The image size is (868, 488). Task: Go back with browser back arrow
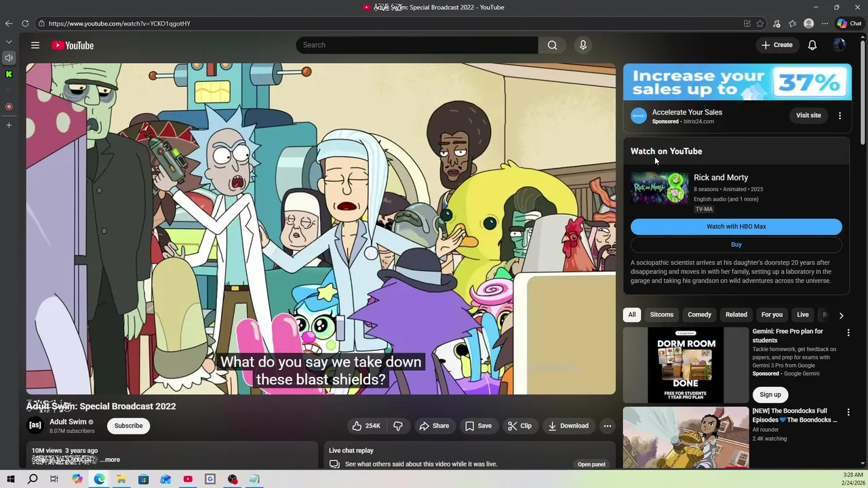9,24
